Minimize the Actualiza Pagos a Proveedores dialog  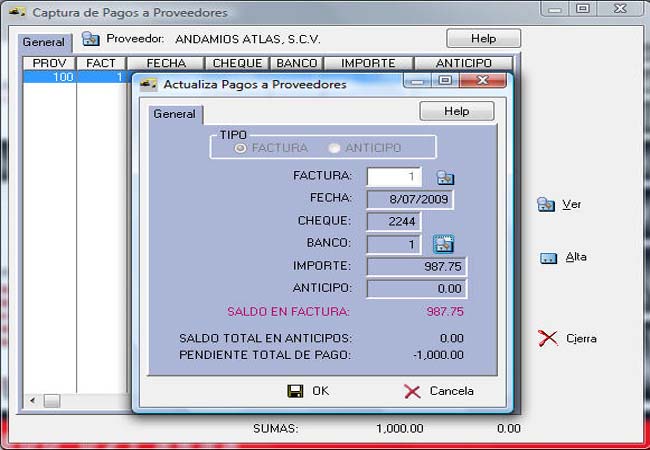tap(417, 80)
